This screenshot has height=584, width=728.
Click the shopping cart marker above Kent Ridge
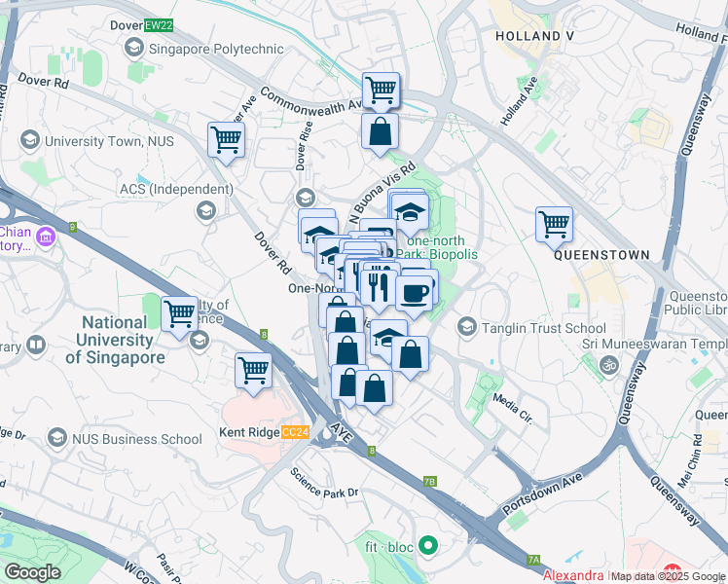(253, 372)
